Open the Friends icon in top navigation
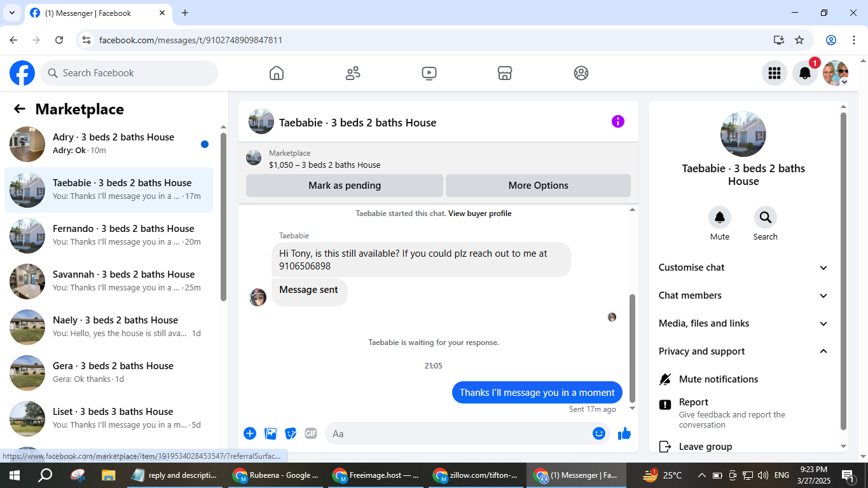The width and height of the screenshot is (868, 488). tap(353, 73)
